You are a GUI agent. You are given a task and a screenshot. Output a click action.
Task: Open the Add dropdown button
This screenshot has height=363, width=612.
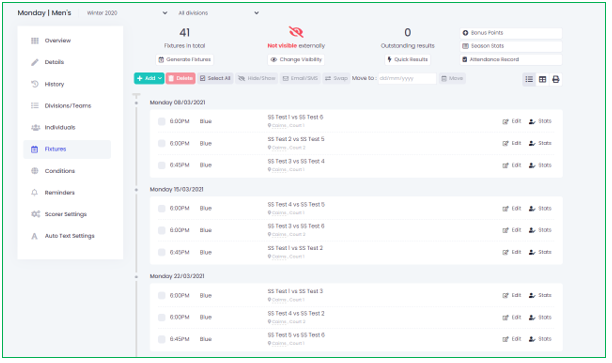[149, 78]
